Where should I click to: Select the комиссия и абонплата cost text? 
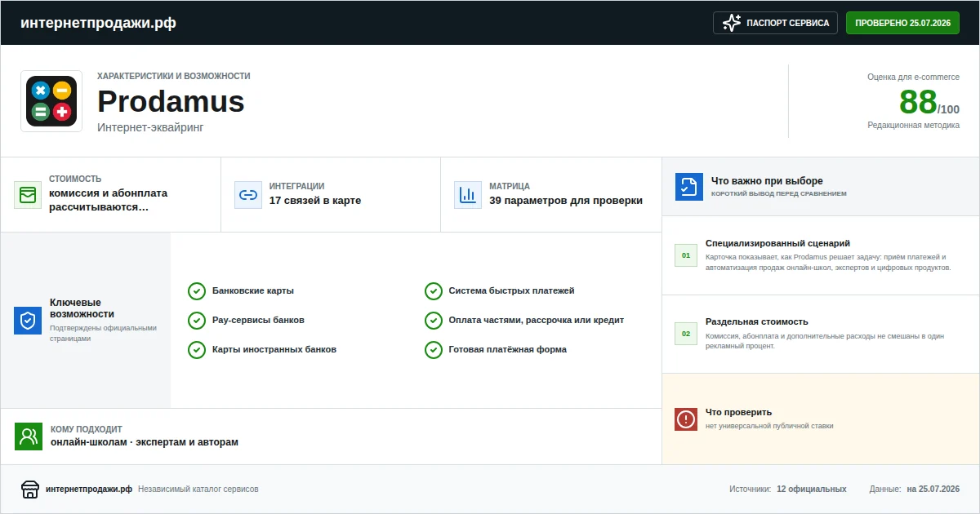pyautogui.click(x=108, y=200)
